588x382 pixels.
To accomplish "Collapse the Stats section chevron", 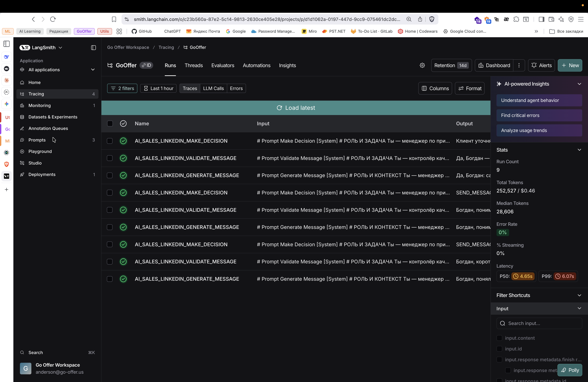I will point(579,150).
